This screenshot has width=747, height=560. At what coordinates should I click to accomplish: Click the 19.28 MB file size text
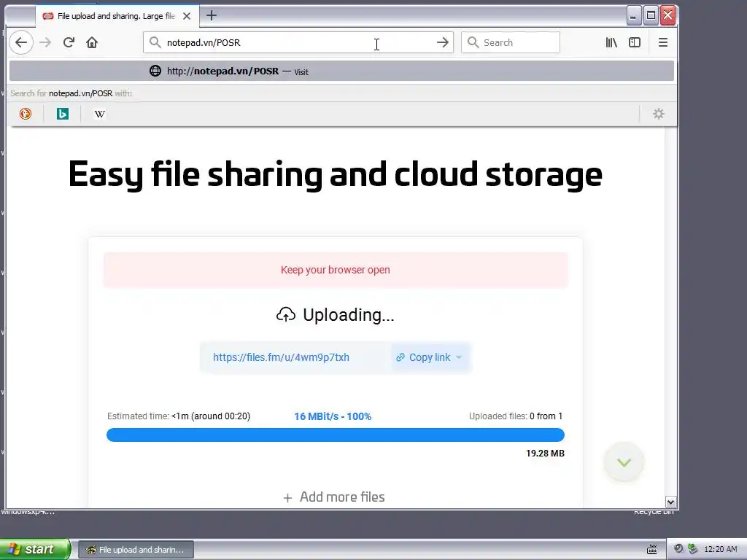[x=545, y=454]
